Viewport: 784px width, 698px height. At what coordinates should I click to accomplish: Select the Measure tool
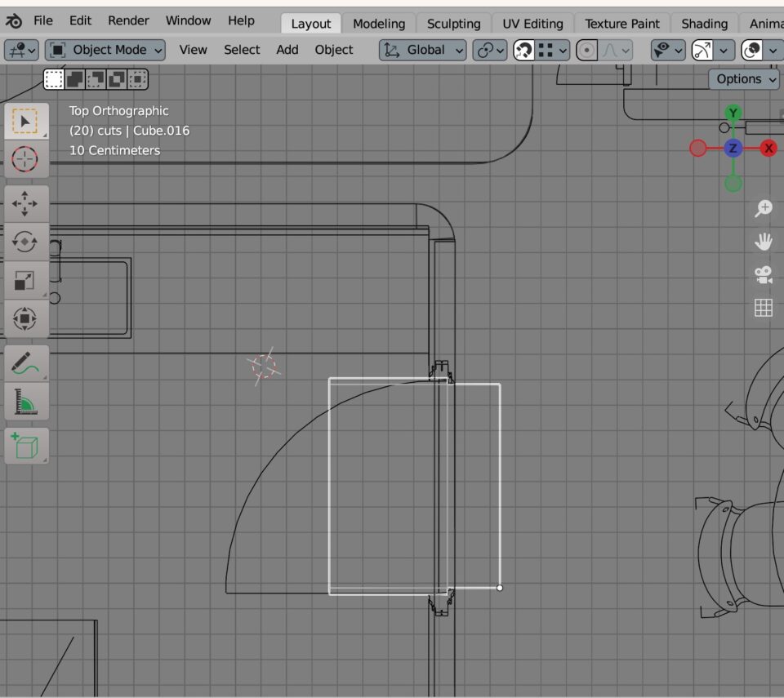click(25, 402)
